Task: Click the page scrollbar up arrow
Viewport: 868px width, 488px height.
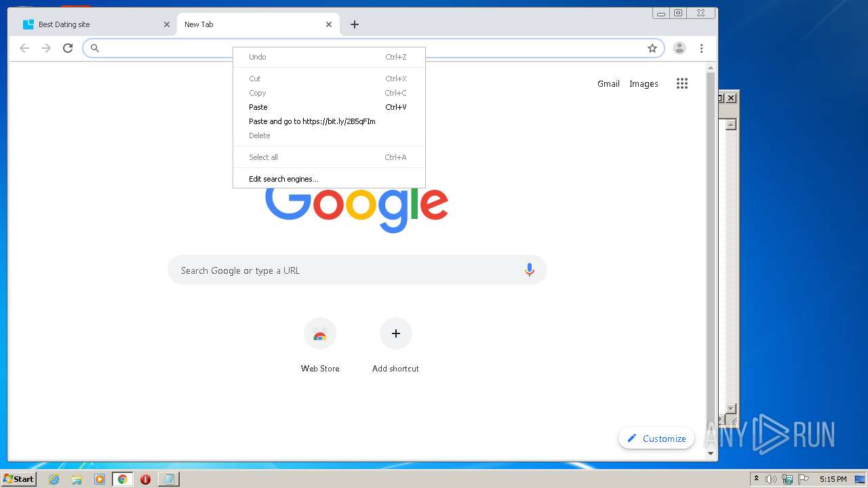Action: click(711, 68)
